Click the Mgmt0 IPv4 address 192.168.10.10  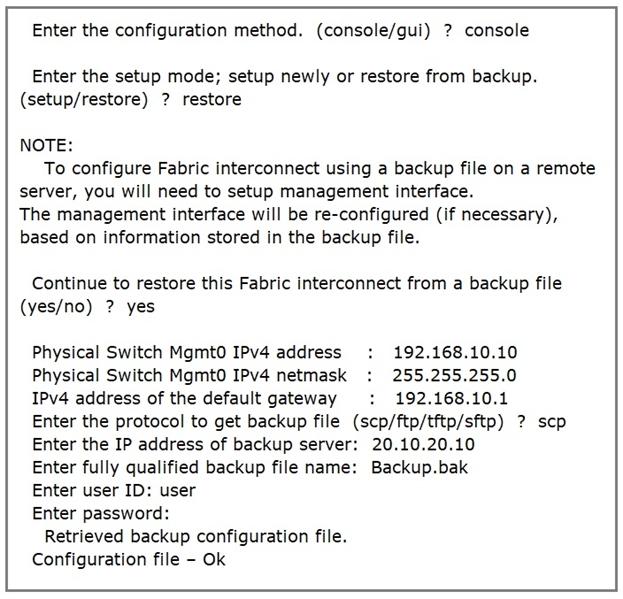coord(455,353)
